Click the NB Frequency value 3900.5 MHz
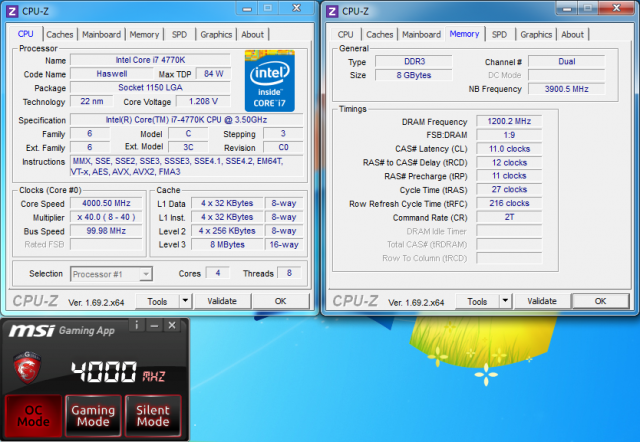 click(567, 89)
